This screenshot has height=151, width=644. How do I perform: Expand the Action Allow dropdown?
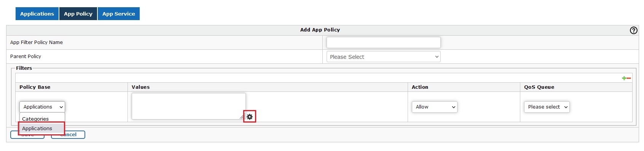[434, 107]
